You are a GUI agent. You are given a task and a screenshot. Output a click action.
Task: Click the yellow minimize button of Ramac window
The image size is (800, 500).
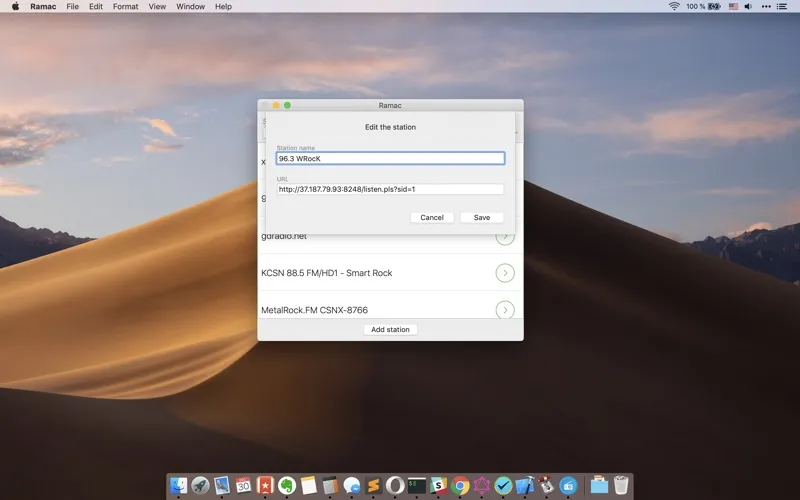(276, 105)
